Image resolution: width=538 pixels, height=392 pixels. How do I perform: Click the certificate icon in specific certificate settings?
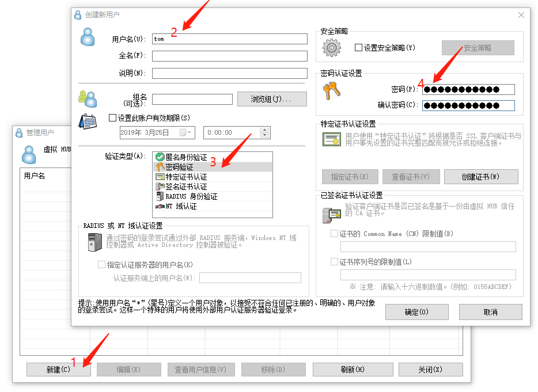point(331,139)
